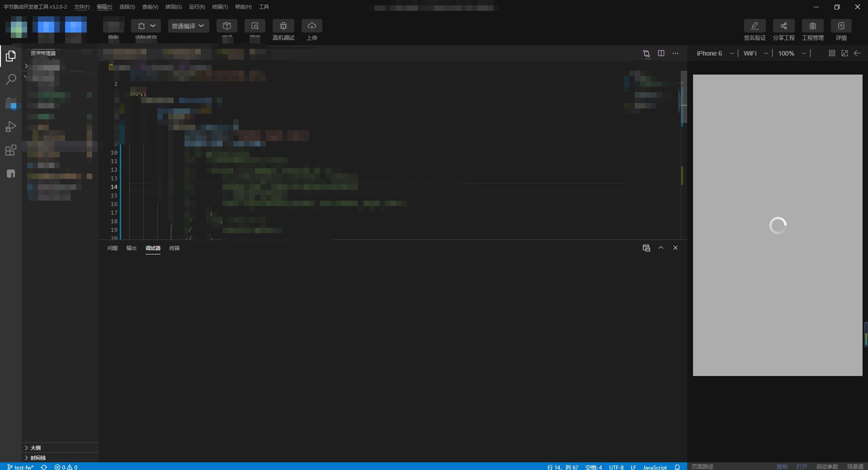Open the Search view in the activity bar

(11, 80)
